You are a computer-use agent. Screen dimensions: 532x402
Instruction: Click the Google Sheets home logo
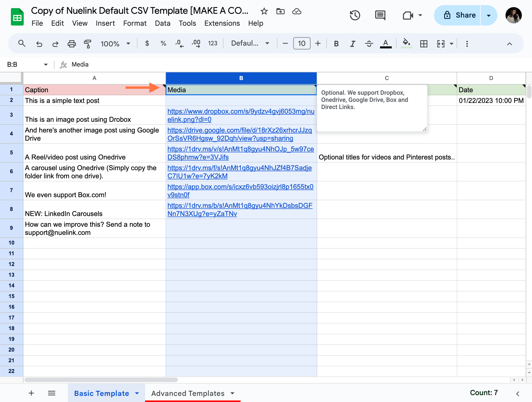(17, 17)
